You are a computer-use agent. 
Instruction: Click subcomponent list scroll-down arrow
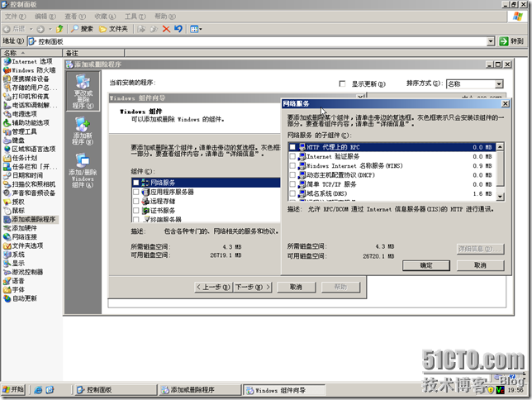tap(500, 196)
